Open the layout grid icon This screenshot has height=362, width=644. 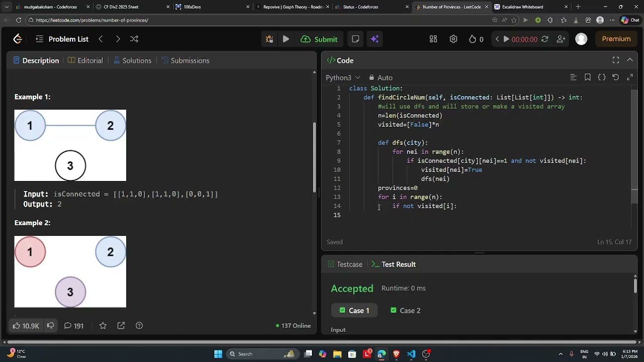pos(433,39)
